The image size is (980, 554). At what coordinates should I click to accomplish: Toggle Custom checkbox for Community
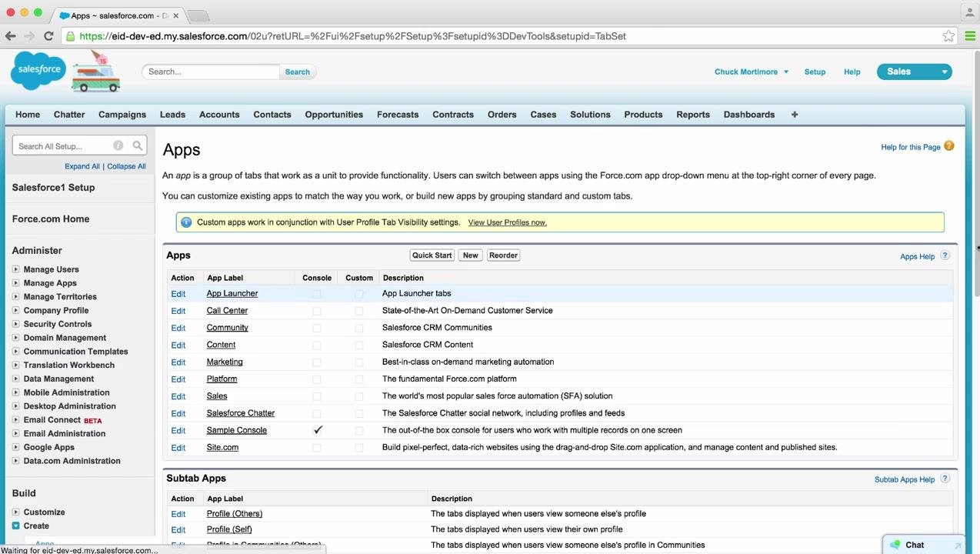[x=359, y=328]
